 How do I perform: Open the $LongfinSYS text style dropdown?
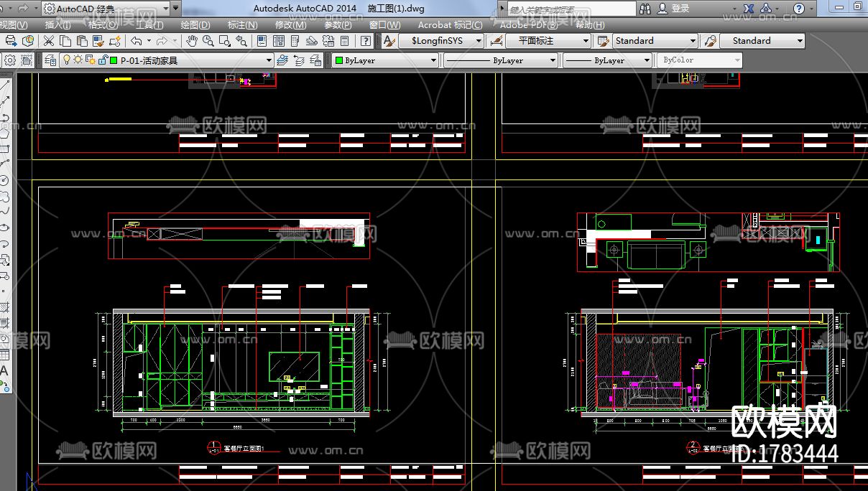point(442,41)
